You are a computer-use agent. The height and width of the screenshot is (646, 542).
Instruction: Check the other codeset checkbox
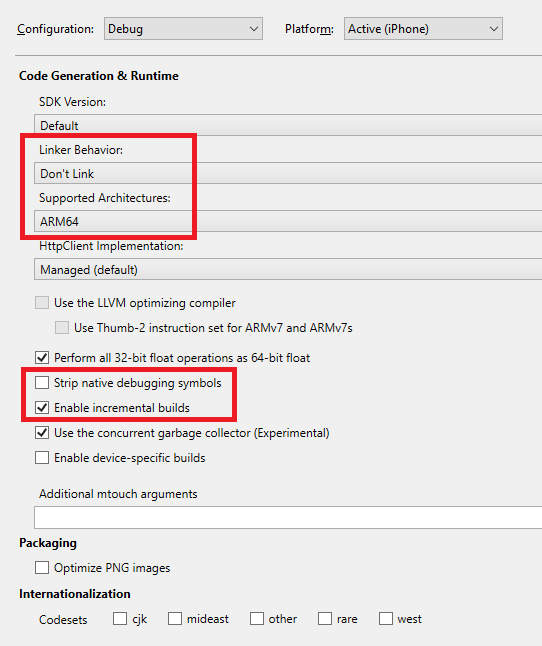257,619
